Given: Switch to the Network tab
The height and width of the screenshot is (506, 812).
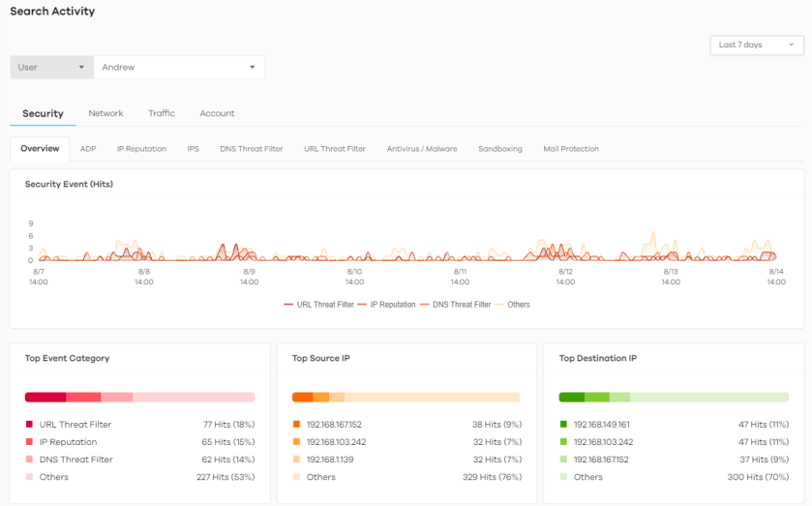Looking at the screenshot, I should (105, 113).
